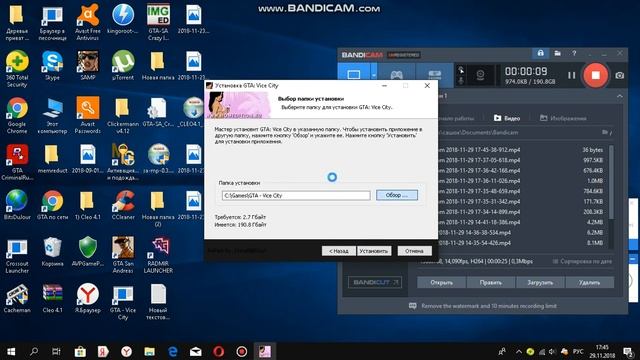
Task: Open the Avast Free Antivirus desktop icon
Action: (x=88, y=22)
